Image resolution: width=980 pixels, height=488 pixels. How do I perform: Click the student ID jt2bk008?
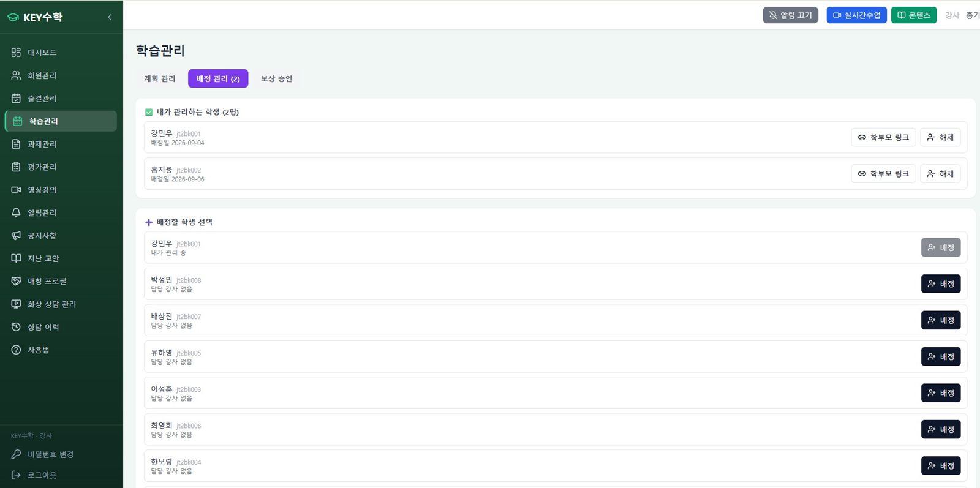pos(189,280)
